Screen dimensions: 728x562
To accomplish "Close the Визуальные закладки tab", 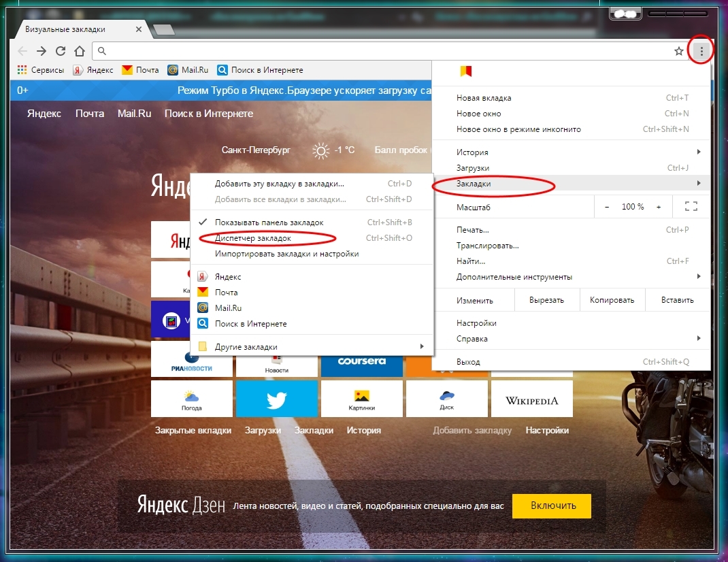I will pyautogui.click(x=138, y=29).
